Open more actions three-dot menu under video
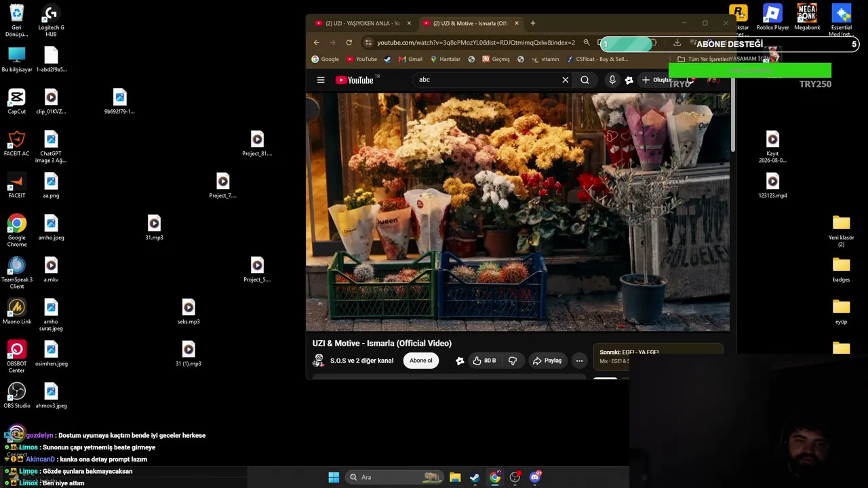This screenshot has height=488, width=868. tap(579, 361)
